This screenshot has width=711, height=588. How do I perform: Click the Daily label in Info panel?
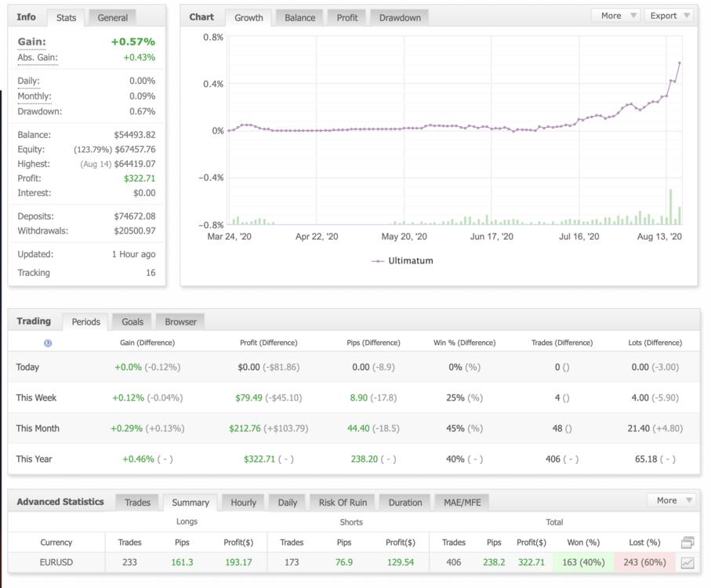click(28, 82)
